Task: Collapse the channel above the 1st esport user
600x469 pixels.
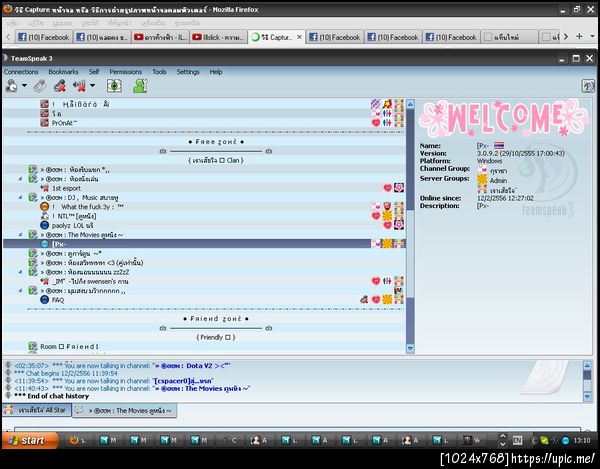Action: pos(21,179)
